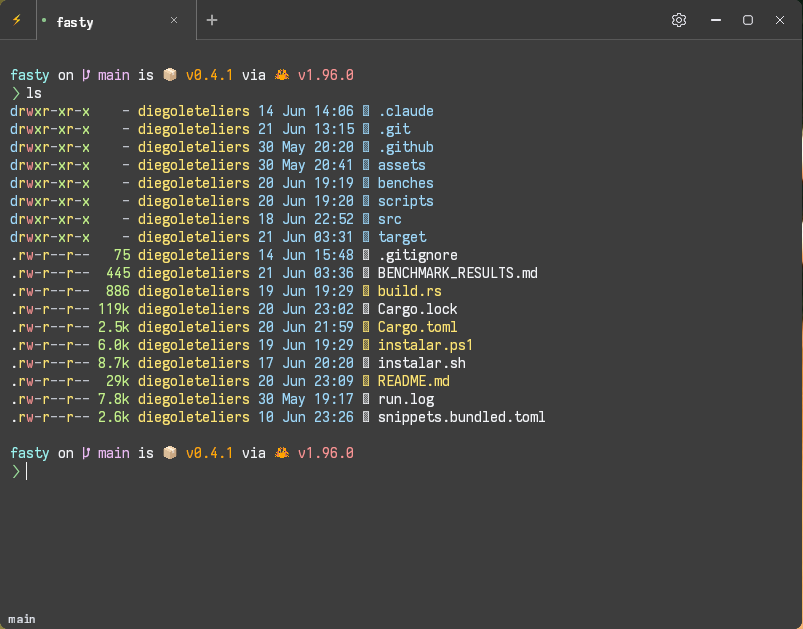Viewport: 803px width, 629px height.
Task: Maximize the terminal window
Action: 748,20
